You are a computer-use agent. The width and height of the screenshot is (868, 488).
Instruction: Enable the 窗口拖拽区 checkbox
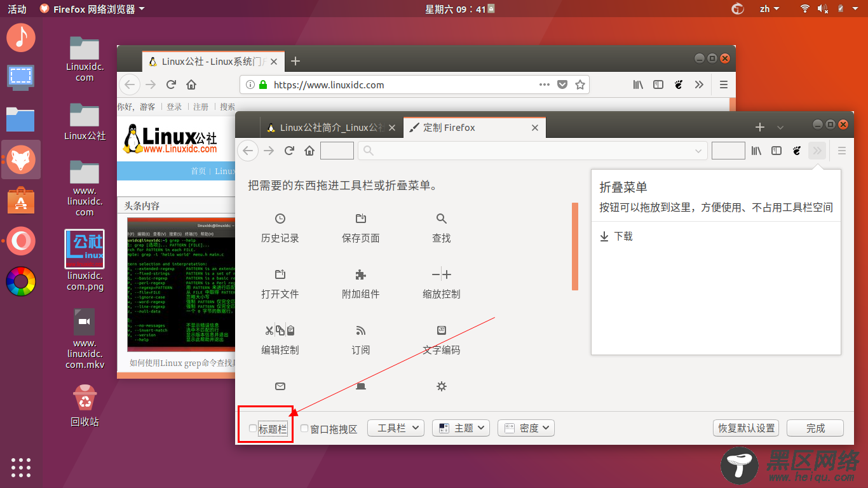pyautogui.click(x=304, y=428)
